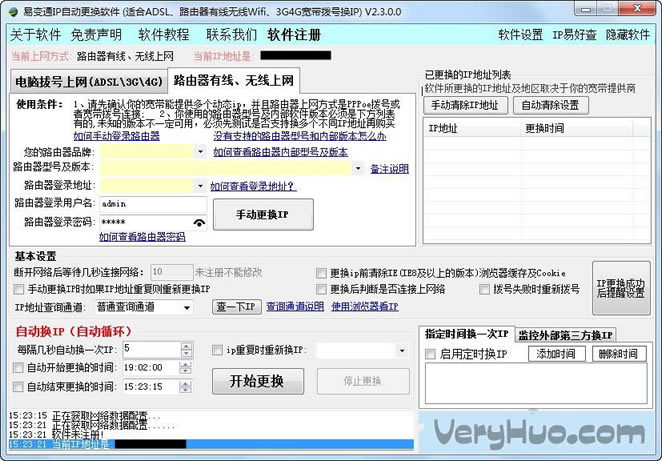
Task: Open 查询通道说明 link
Action: 295,306
